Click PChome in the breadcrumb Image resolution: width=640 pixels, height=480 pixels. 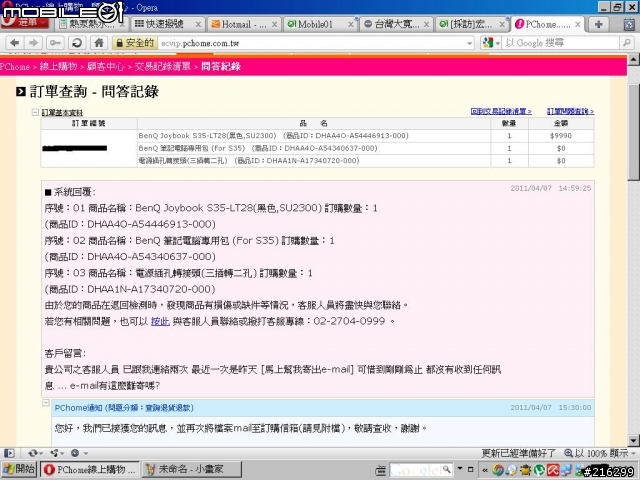point(15,67)
